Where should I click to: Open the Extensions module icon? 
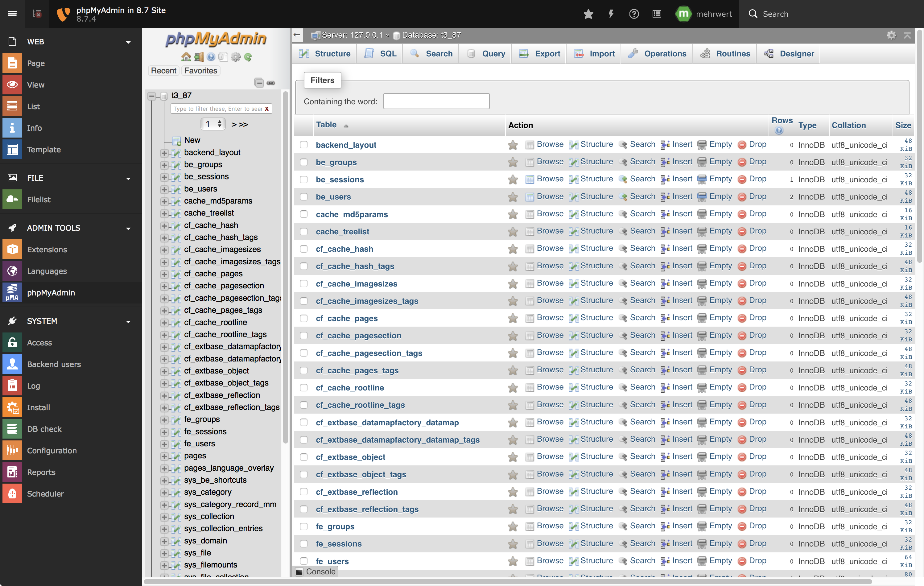[12, 250]
